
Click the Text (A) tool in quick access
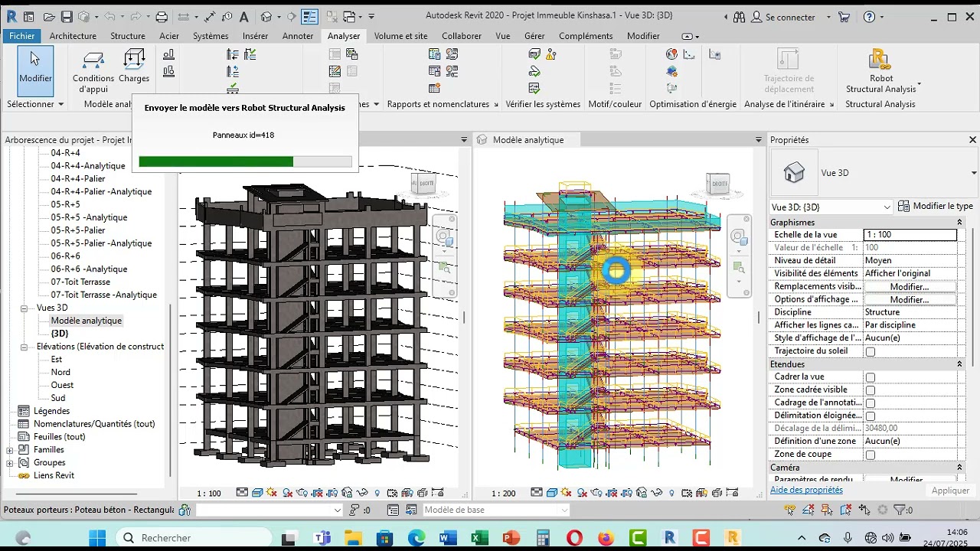tap(243, 16)
